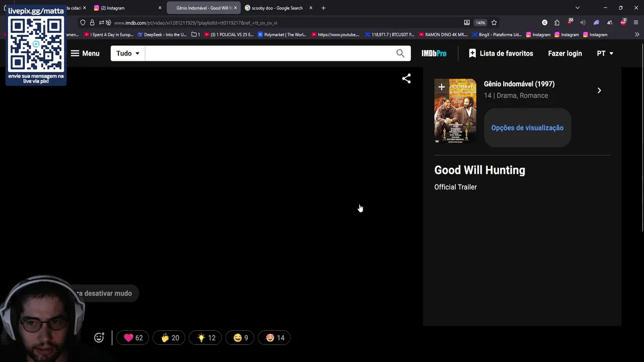Open the Firefox application hamburger menu
The height and width of the screenshot is (362, 644).
click(x=636, y=23)
